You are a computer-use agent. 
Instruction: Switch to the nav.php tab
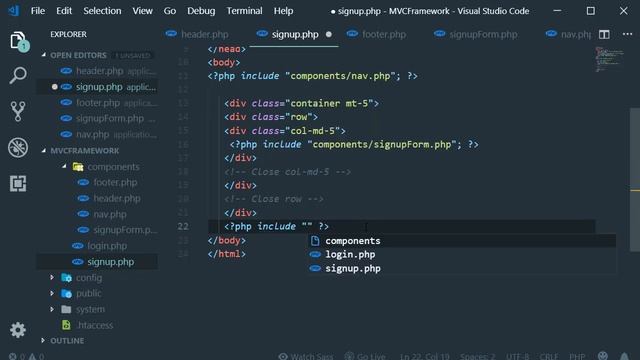click(x=568, y=35)
